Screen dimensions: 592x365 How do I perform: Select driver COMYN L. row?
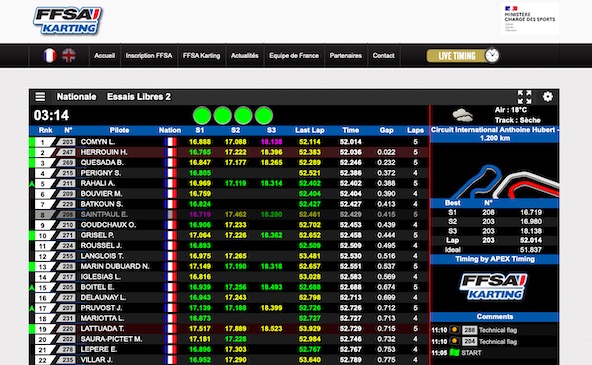pos(229,142)
